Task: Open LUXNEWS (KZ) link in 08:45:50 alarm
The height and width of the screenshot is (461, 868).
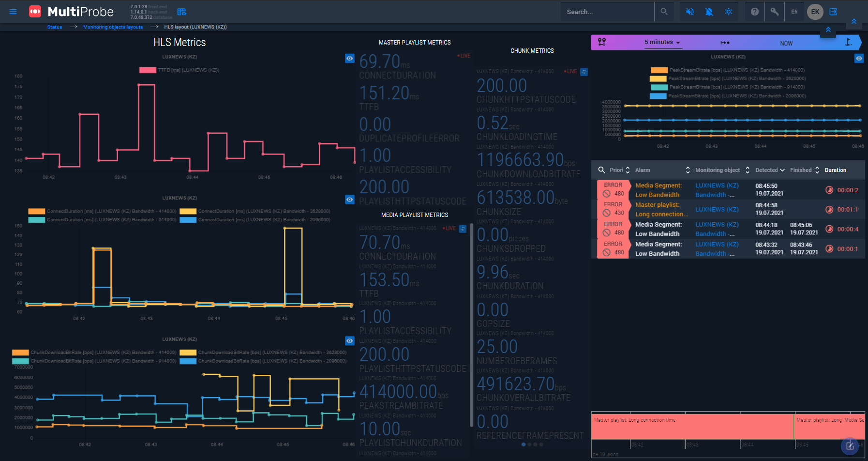Action: (717, 185)
